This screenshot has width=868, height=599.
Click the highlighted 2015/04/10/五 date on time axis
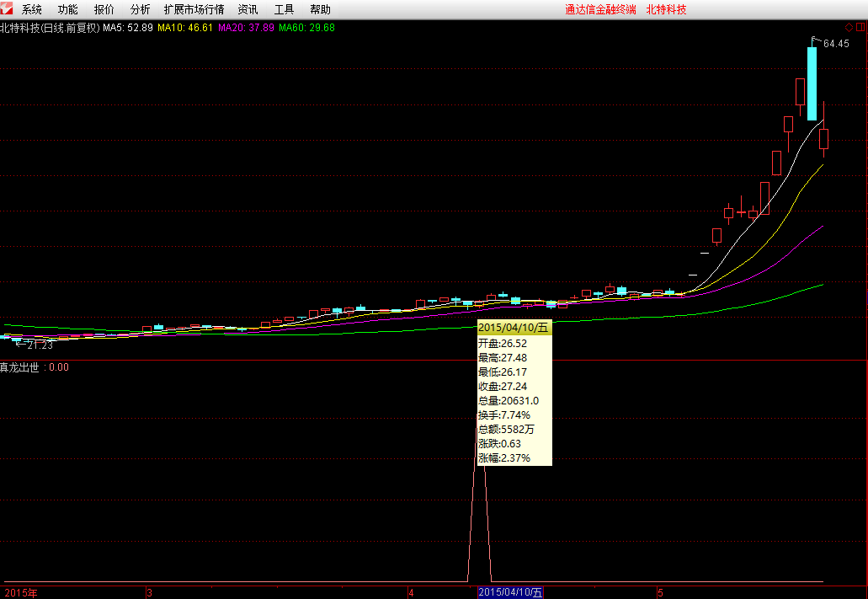(510, 593)
